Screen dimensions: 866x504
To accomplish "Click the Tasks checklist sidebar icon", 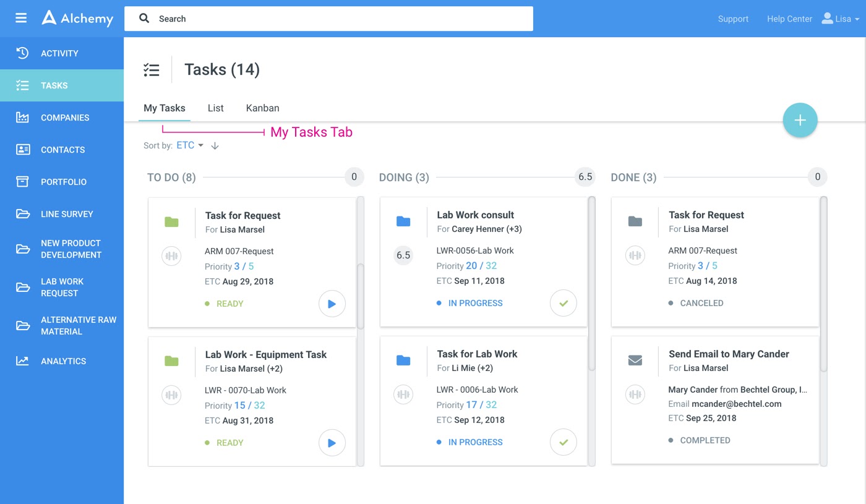I will (22, 85).
